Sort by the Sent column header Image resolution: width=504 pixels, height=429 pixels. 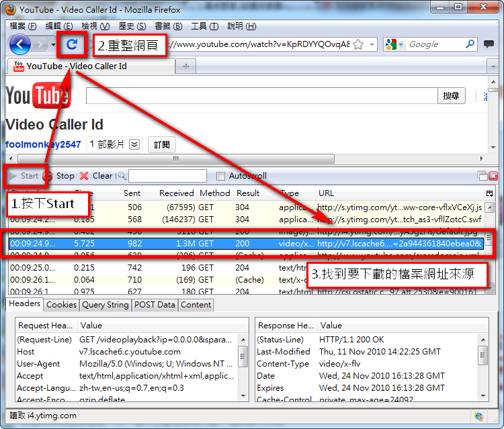tap(119, 193)
